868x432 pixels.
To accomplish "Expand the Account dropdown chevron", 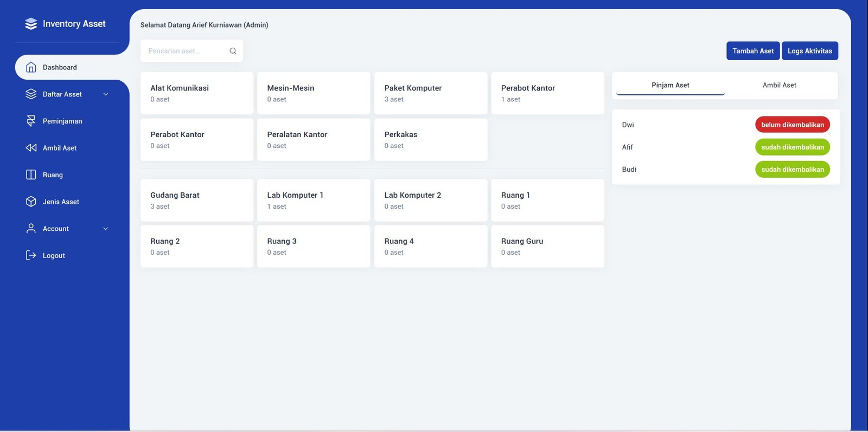I will [x=106, y=229].
